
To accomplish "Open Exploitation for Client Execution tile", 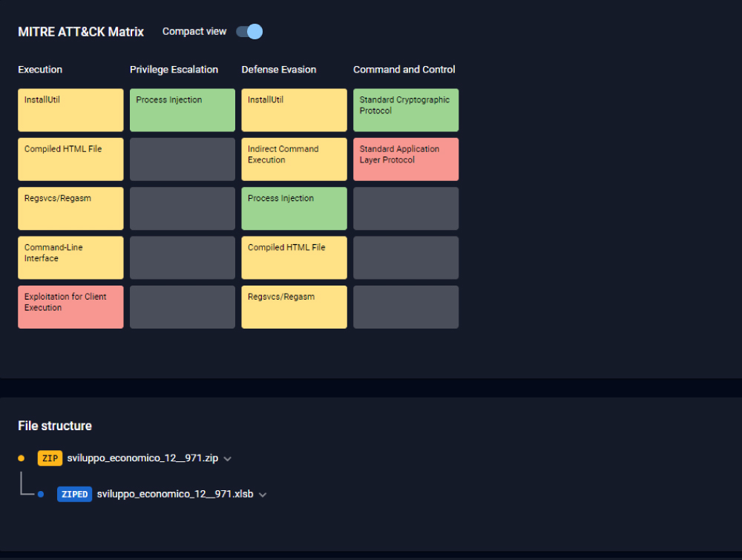I will tap(70, 307).
